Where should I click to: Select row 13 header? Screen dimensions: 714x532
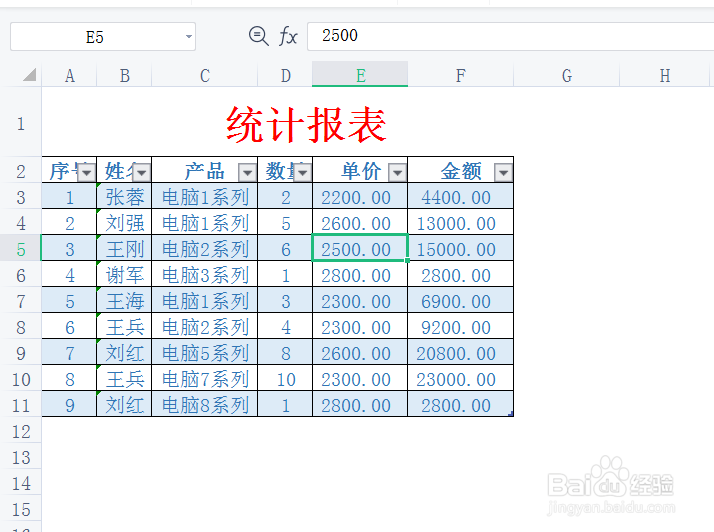tap(20, 457)
